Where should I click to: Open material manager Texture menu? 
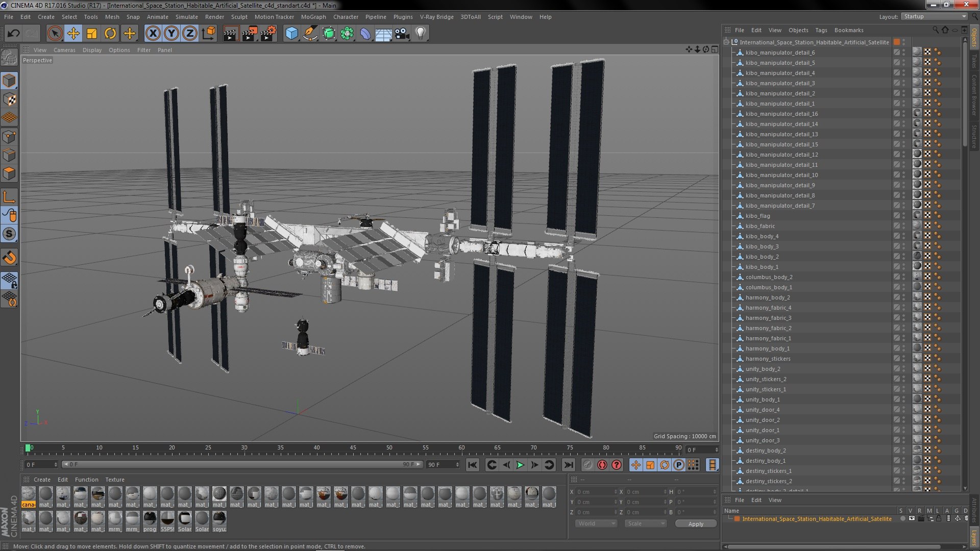pyautogui.click(x=115, y=480)
